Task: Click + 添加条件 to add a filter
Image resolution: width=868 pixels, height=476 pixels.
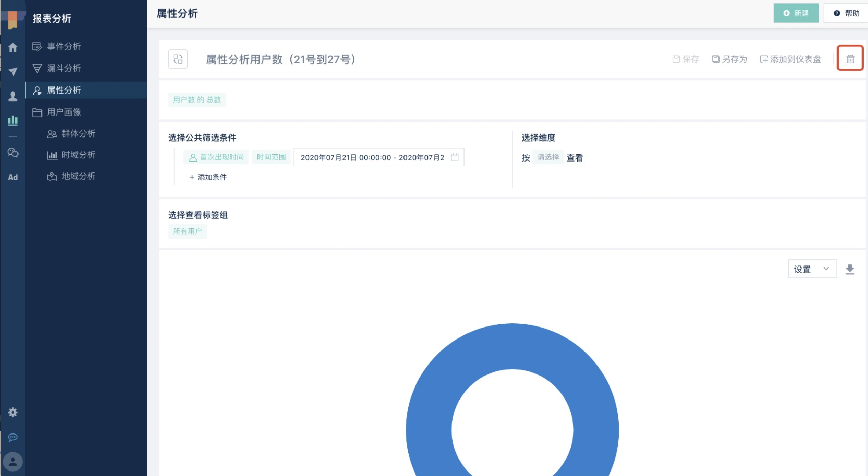Action: click(208, 177)
